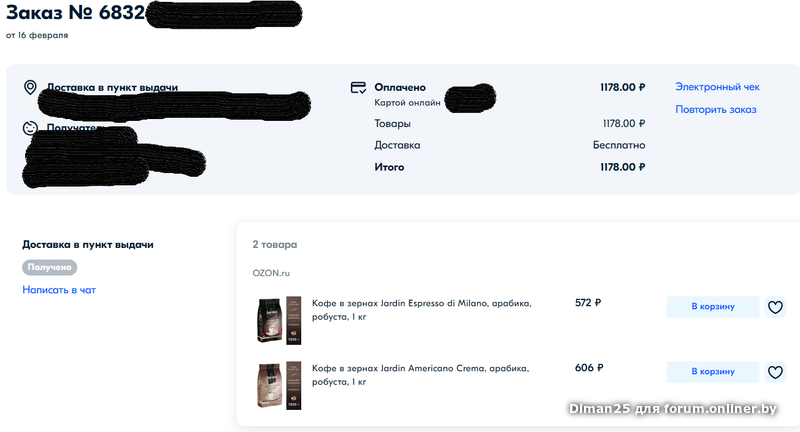Add Americano Crema coffee В корзину
This screenshot has height=432, width=800.
[x=713, y=372]
